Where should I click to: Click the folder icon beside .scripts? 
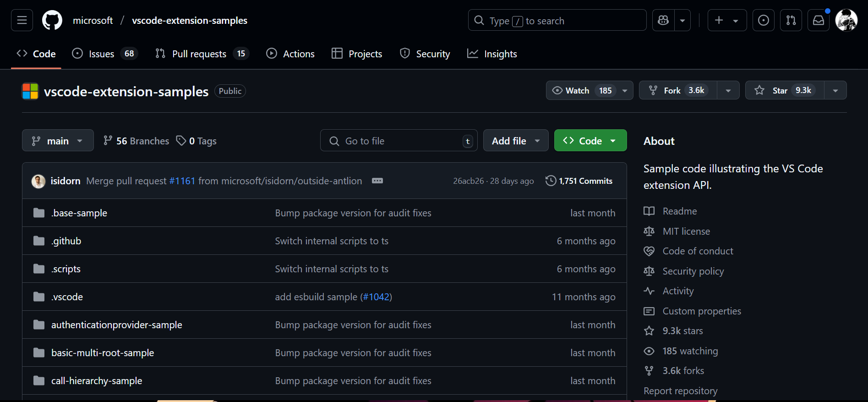point(39,269)
